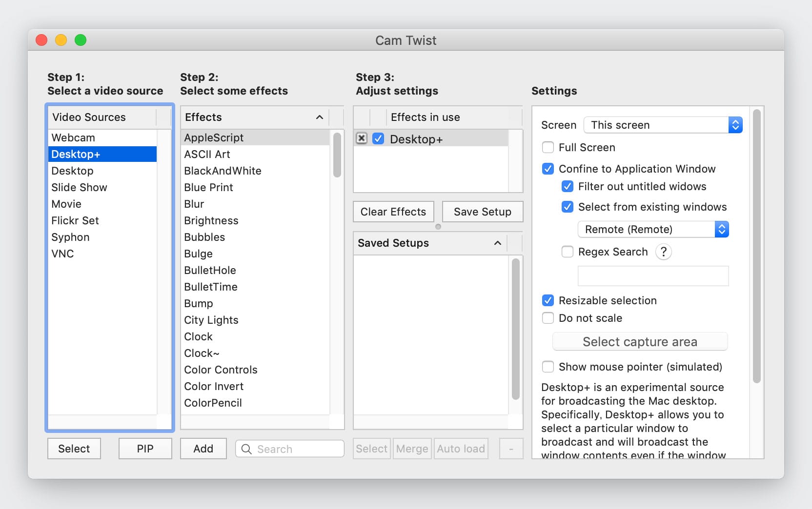Select Clock~ effect
Screen dimensions: 812x509
[x=255, y=353]
